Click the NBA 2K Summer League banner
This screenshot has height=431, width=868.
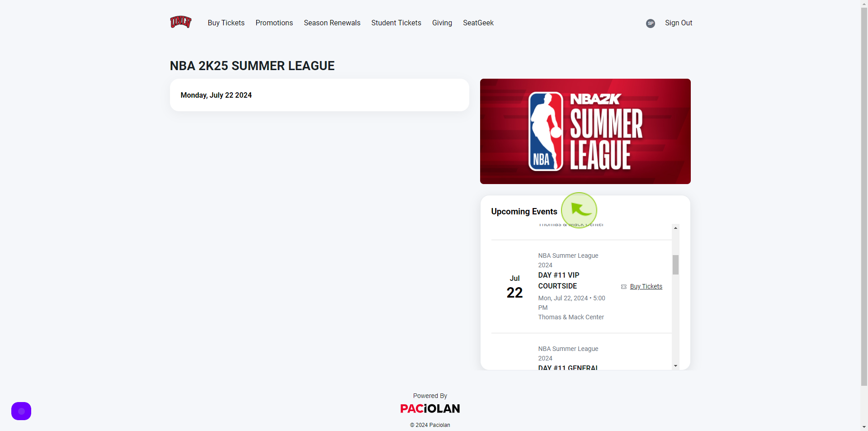[x=585, y=131]
